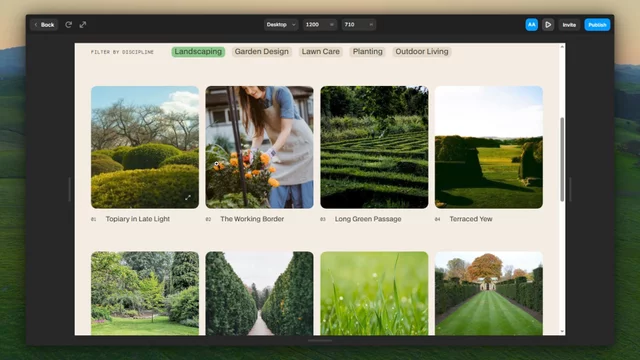Click The Working Border caption
Viewport: 640px width, 360px height.
(252, 219)
